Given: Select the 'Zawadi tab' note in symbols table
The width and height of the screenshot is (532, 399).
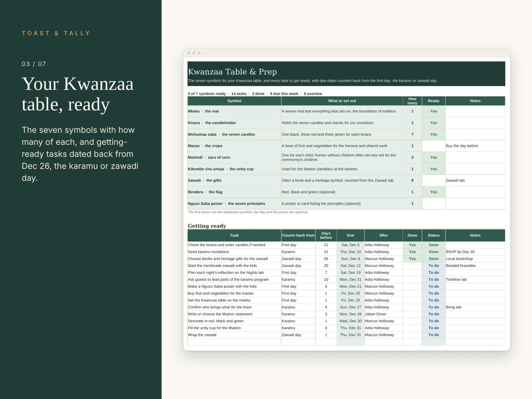Looking at the screenshot, I should coord(475,180).
